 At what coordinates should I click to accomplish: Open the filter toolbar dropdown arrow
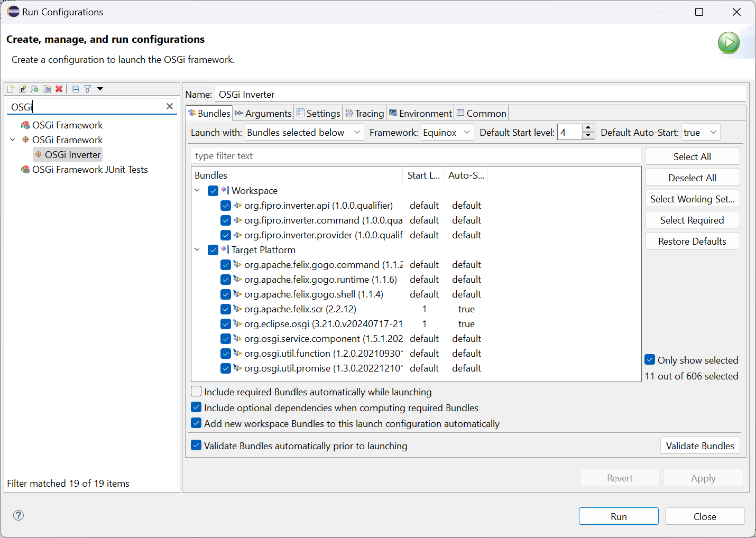[100, 89]
